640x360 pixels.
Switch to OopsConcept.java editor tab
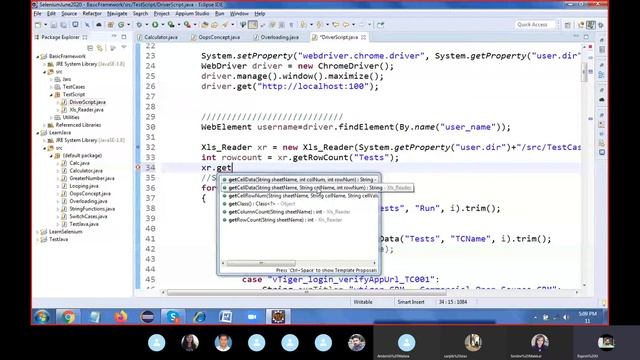coord(216,37)
